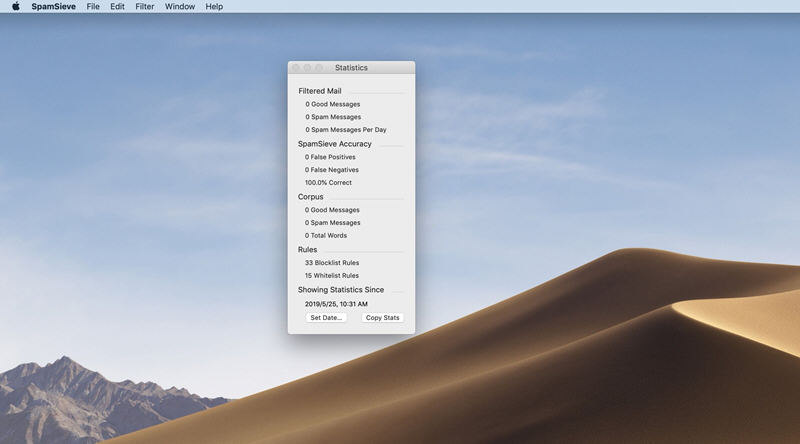
Task: Open the Window menu
Action: (180, 7)
